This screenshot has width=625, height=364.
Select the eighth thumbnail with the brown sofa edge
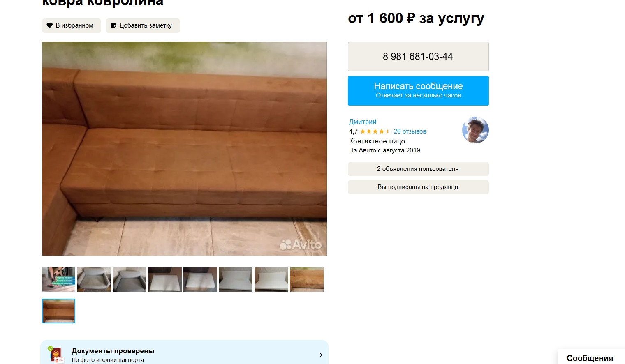pyautogui.click(x=307, y=279)
